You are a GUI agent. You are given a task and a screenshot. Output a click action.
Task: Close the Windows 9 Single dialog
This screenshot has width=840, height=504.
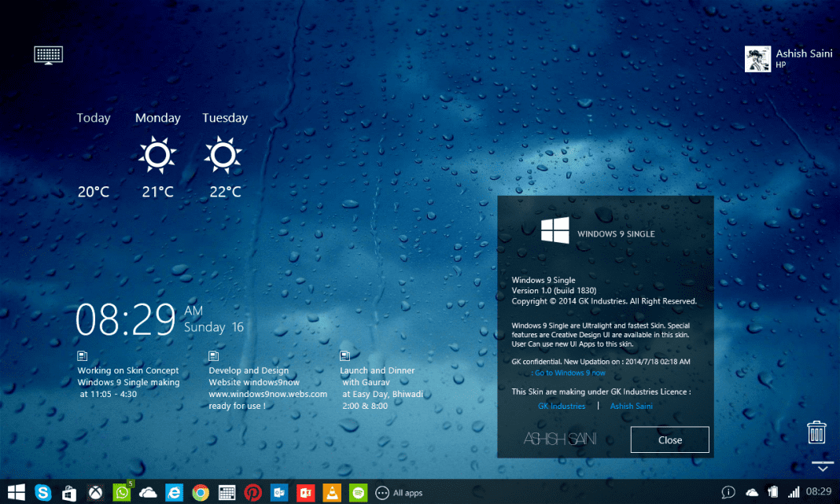(669, 440)
